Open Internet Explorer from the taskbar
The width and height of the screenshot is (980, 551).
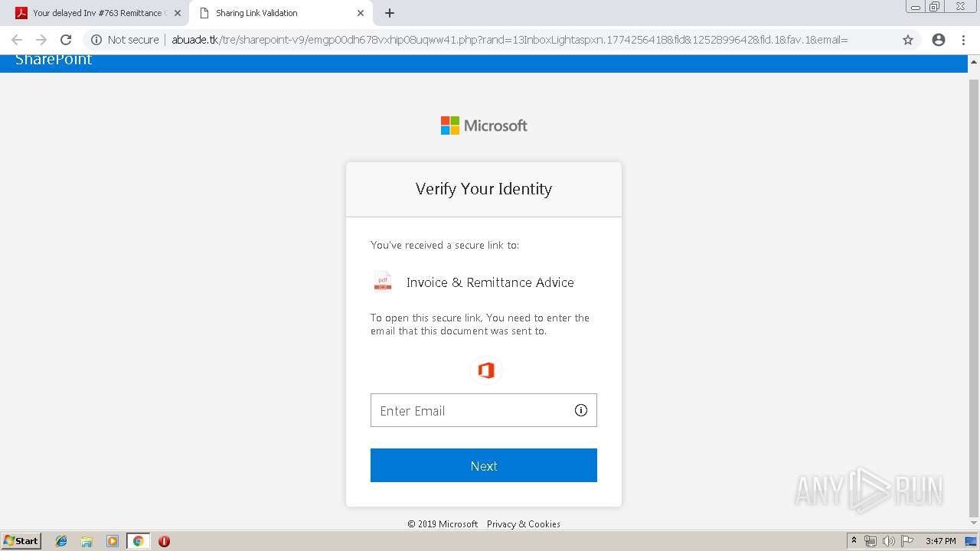61,541
